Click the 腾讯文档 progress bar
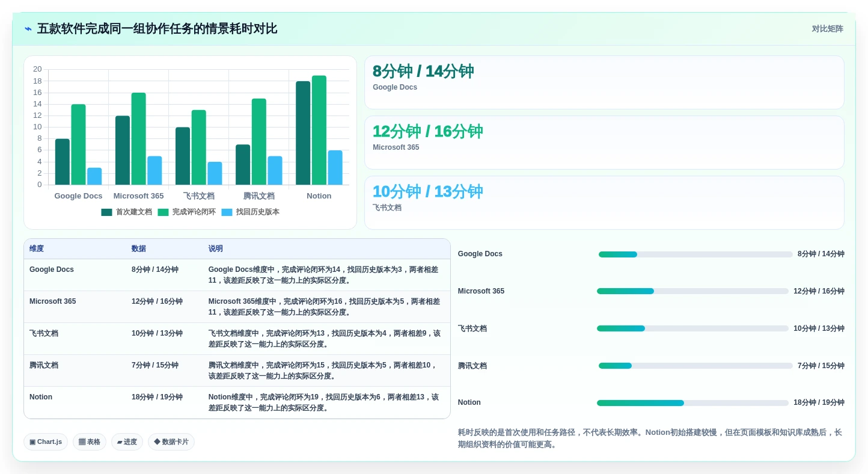Image resolution: width=868 pixels, height=474 pixels. (695, 366)
